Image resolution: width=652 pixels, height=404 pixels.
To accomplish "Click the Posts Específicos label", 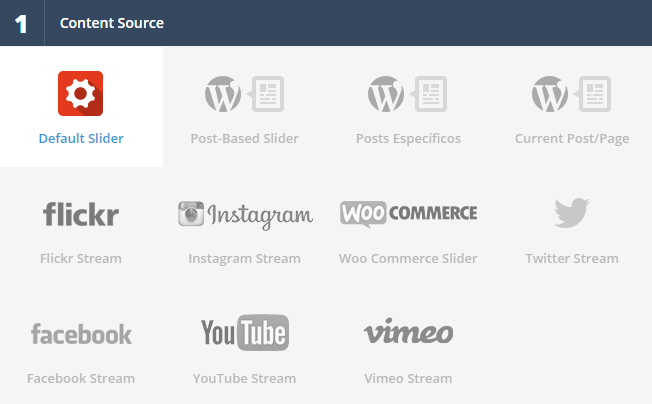I will [x=408, y=138].
